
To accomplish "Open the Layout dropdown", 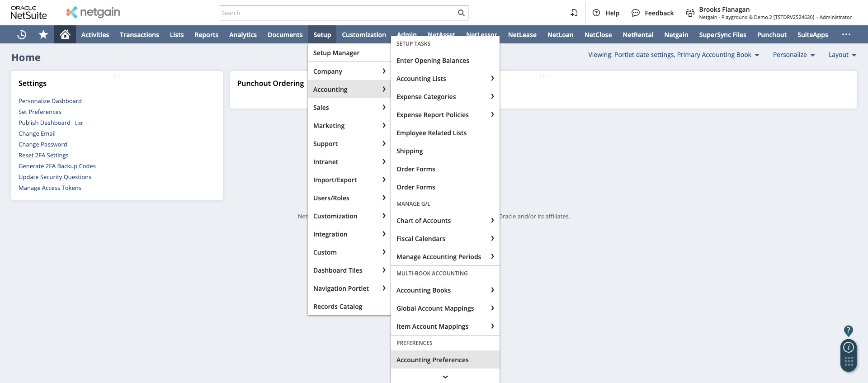I will pyautogui.click(x=842, y=55).
